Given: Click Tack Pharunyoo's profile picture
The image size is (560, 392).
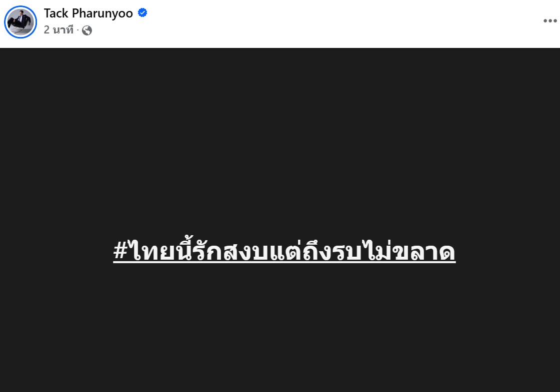Looking at the screenshot, I should 20,22.
